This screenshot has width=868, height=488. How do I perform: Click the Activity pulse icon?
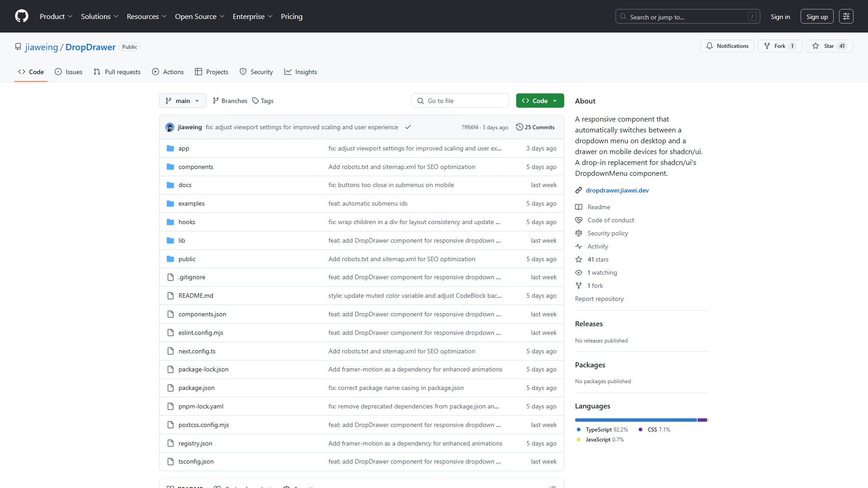pyautogui.click(x=579, y=246)
